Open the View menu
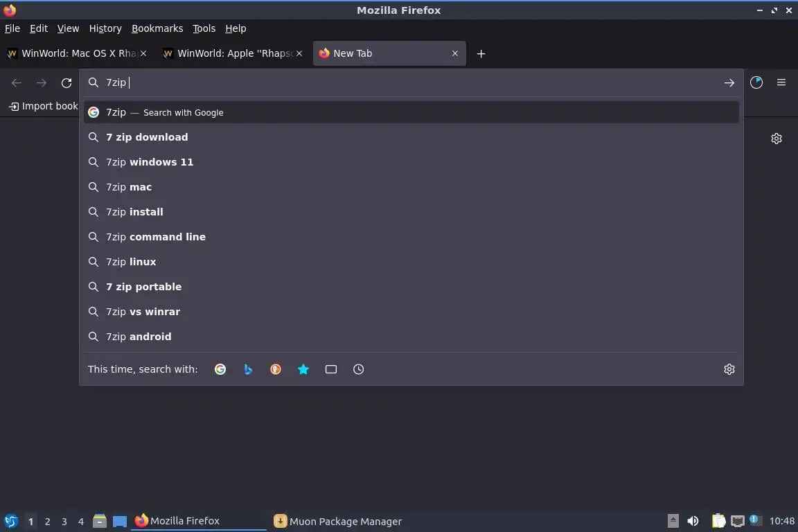Image resolution: width=798 pixels, height=532 pixels. click(x=68, y=28)
